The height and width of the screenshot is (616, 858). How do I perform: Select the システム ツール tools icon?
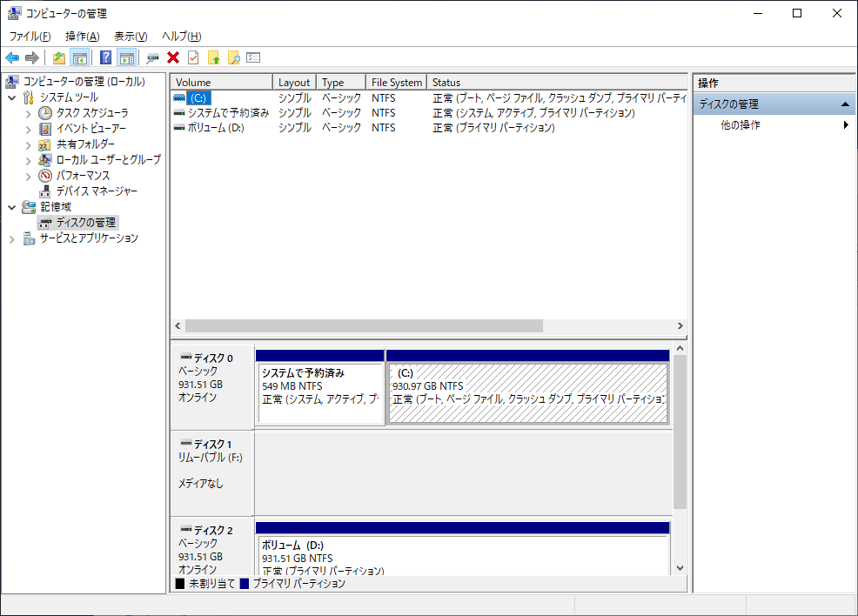click(x=29, y=98)
